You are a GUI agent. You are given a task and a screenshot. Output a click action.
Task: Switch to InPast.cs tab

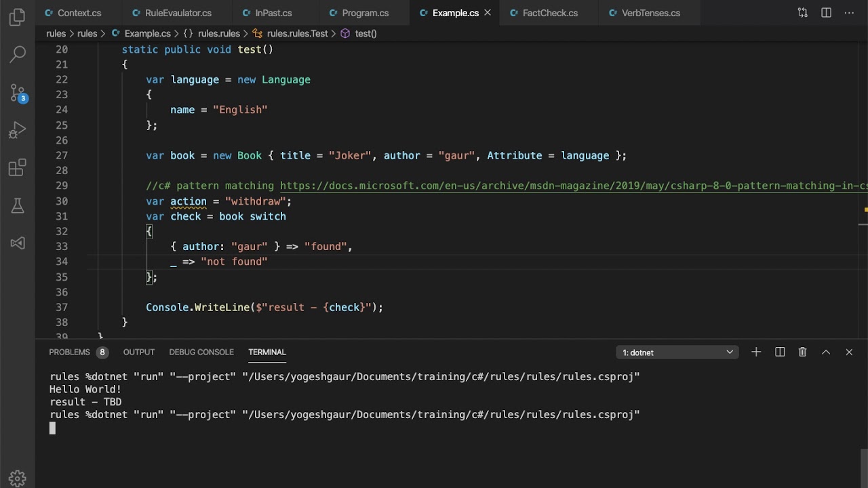coord(274,13)
